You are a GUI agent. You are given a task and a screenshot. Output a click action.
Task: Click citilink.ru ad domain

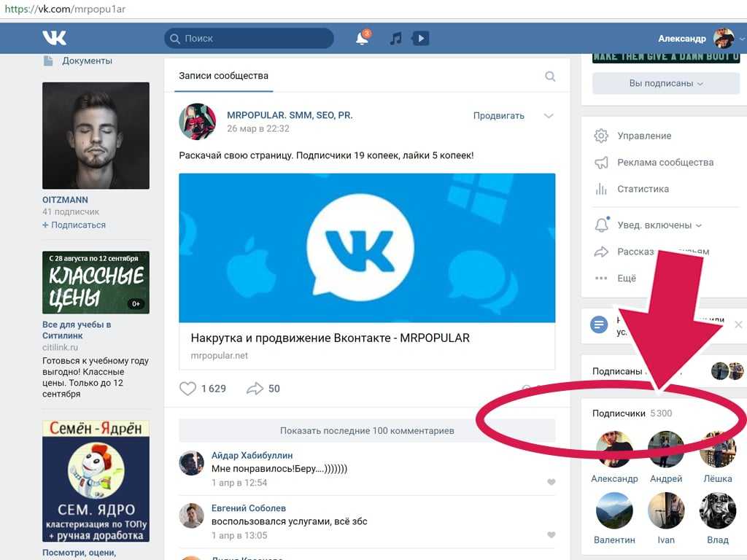60,348
